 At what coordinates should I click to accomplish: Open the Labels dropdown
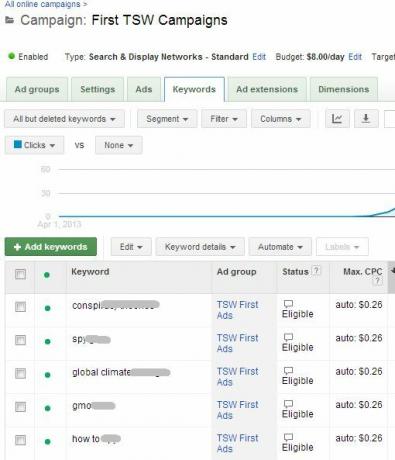(x=342, y=247)
